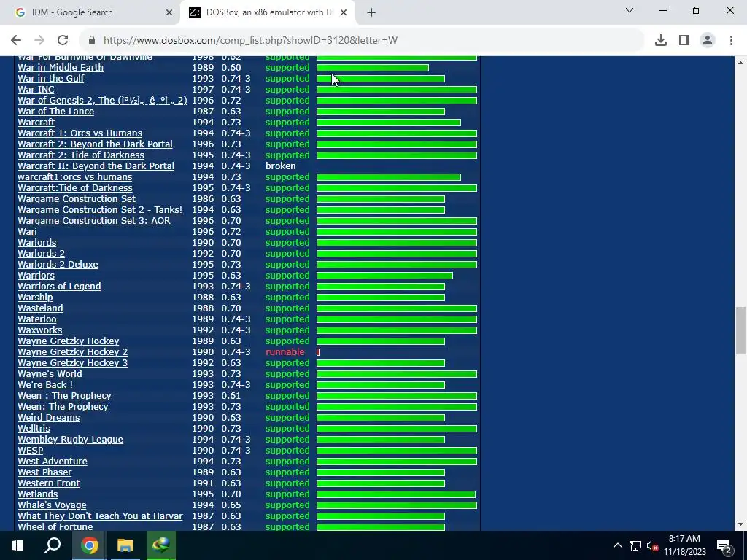Click Wayne Gretzky Hockey 2's tiny red bar

click(318, 352)
